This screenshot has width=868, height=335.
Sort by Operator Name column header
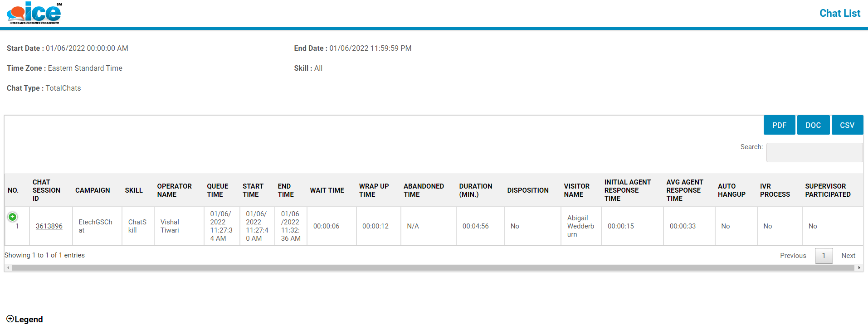coord(174,190)
